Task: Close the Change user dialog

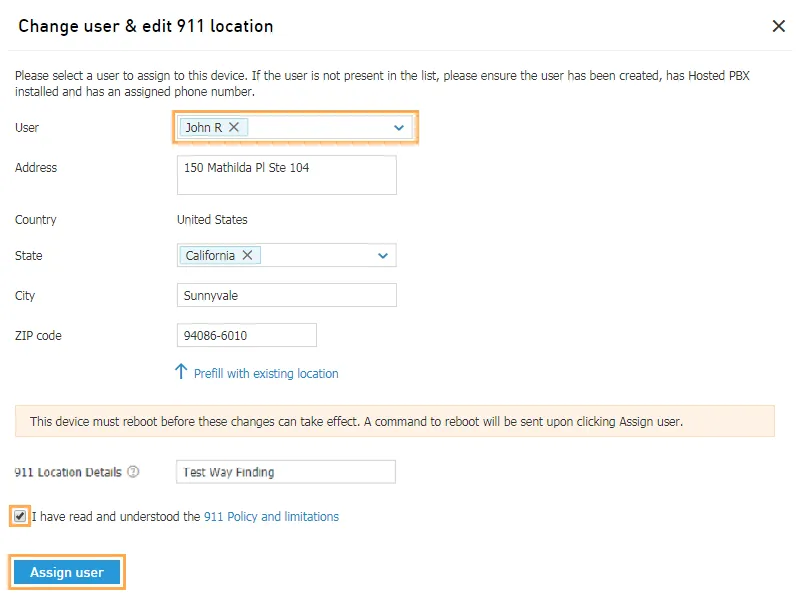Action: 778,26
